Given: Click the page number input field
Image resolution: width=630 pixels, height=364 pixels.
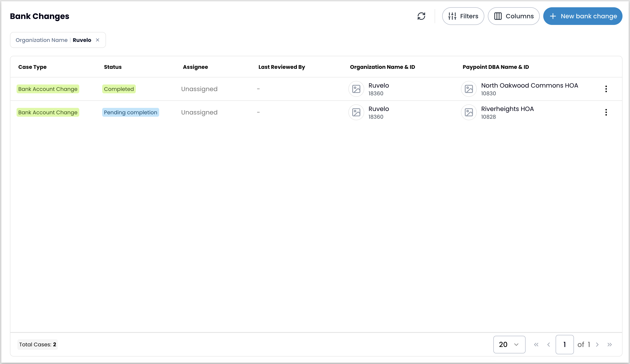Looking at the screenshot, I should [564, 345].
